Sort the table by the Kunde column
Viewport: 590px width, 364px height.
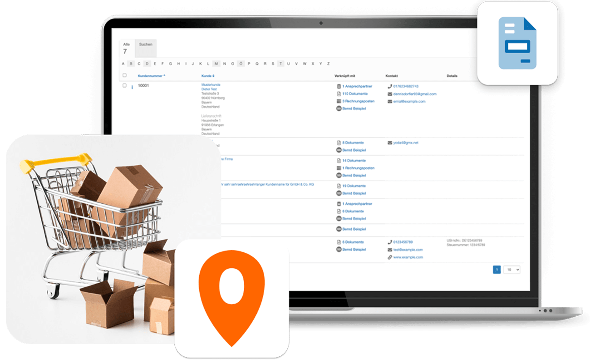point(208,76)
